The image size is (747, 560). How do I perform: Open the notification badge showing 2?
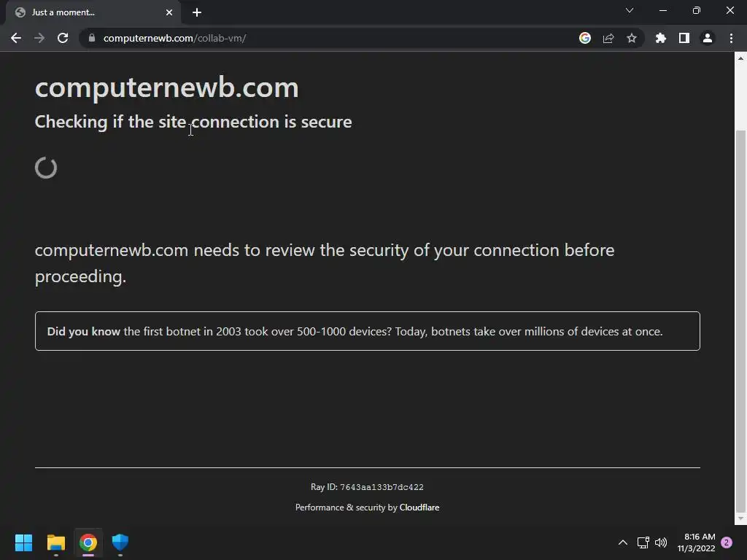pos(727,542)
